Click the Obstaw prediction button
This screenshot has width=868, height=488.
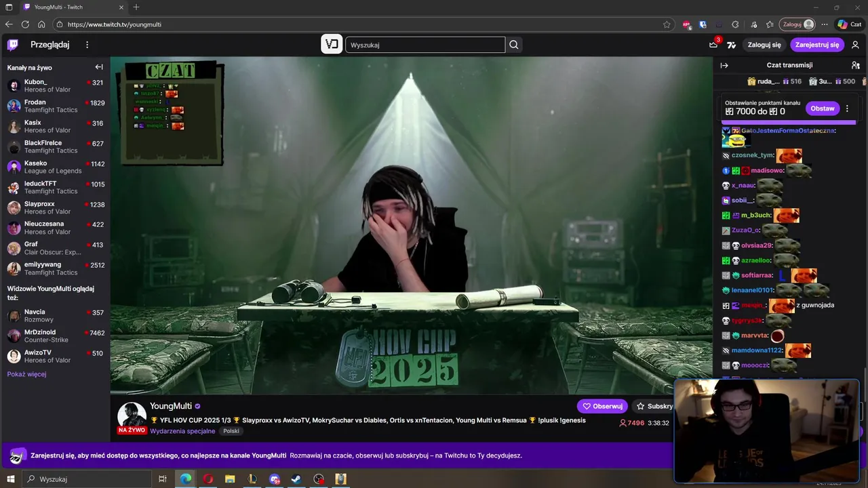click(x=823, y=108)
